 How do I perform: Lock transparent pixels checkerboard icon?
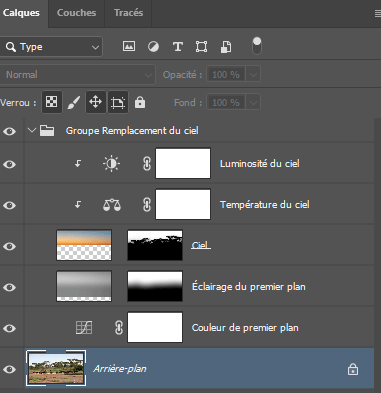pyautogui.click(x=52, y=102)
